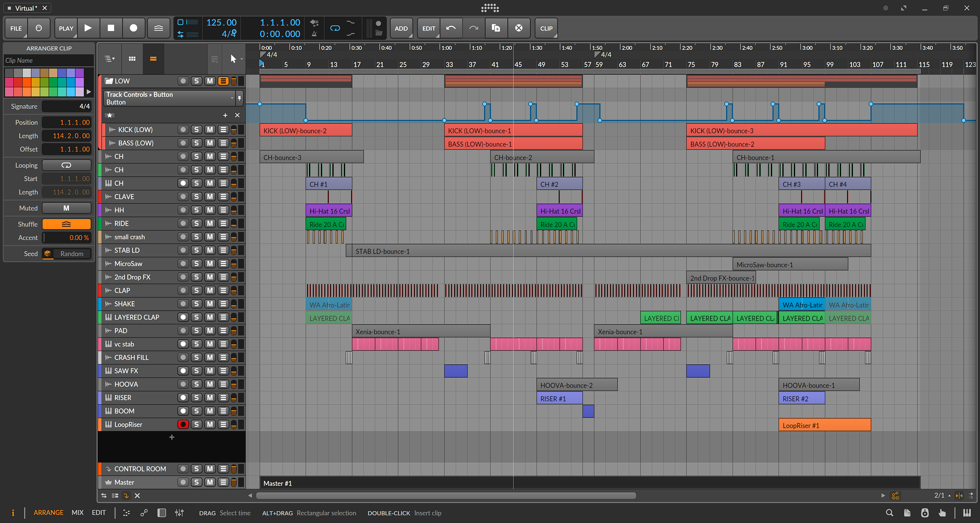The height and width of the screenshot is (523, 980).
Task: Click the plus icon to add a track
Action: tap(172, 437)
